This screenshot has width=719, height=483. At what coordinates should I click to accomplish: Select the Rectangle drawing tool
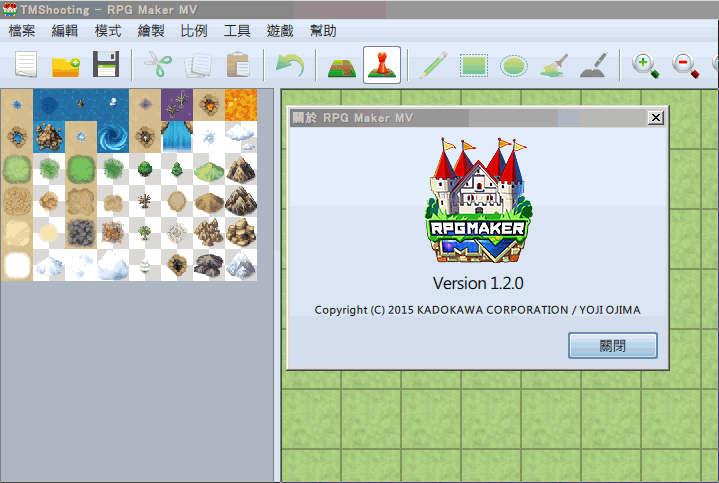[474, 65]
